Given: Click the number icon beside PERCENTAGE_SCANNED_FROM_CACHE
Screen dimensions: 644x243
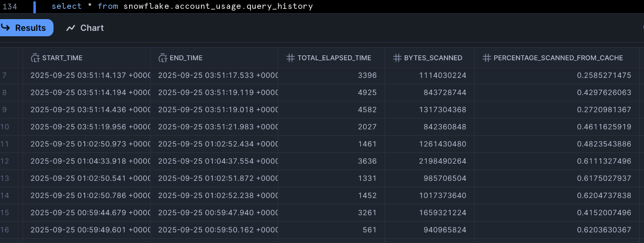Looking at the screenshot, I should tap(486, 58).
